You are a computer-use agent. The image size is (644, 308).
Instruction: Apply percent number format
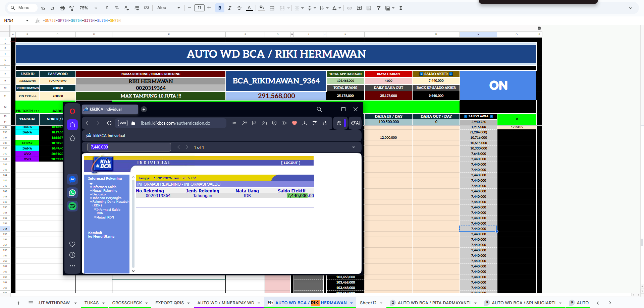[x=117, y=8]
